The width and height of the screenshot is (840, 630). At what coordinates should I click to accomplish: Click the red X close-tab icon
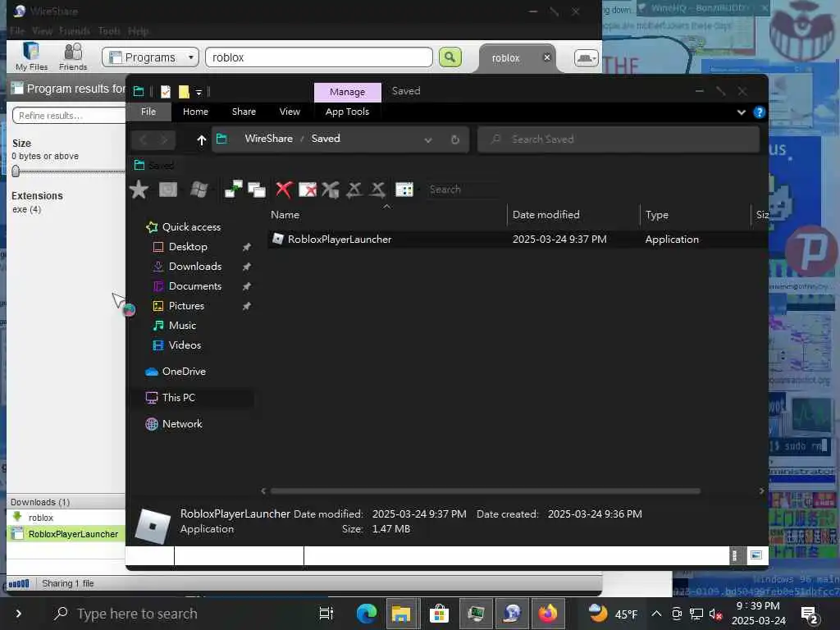click(x=284, y=189)
